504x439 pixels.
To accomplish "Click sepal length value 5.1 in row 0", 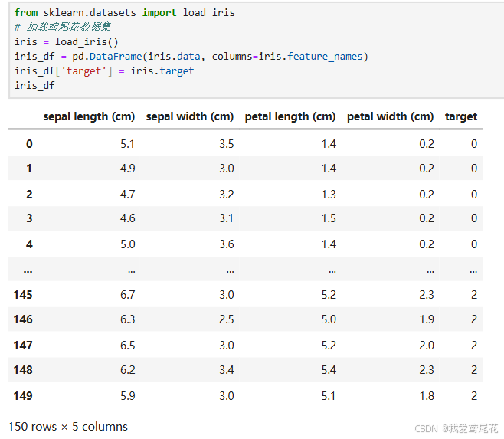I will pyautogui.click(x=128, y=144).
